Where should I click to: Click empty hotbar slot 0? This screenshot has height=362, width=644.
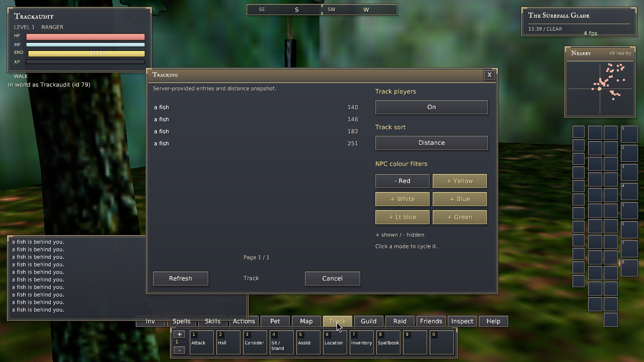[x=442, y=342]
